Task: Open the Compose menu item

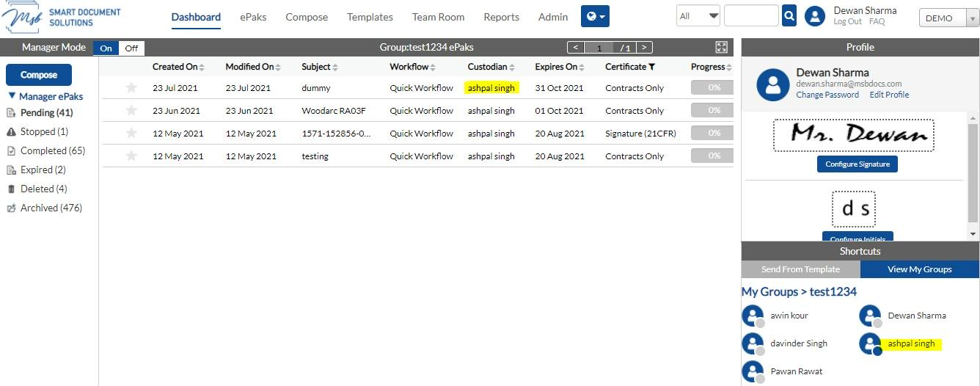Action: 307,17
